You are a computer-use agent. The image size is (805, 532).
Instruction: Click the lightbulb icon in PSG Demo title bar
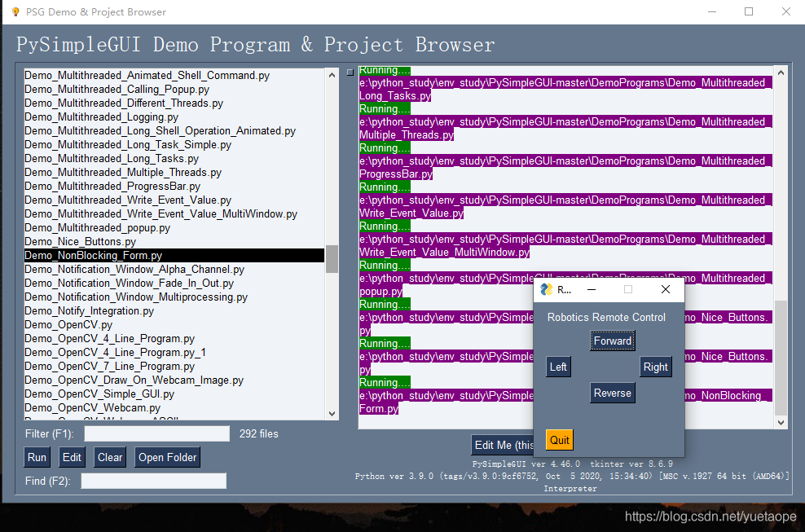(15, 11)
